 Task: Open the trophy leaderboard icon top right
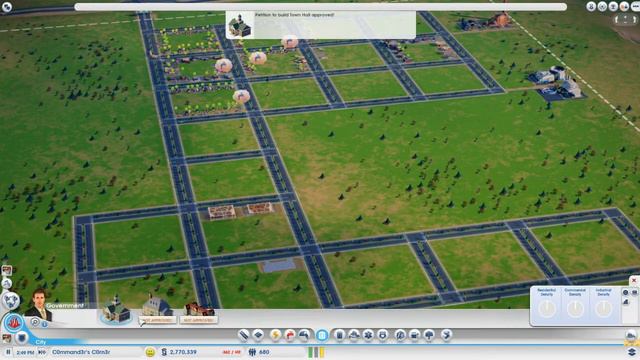click(x=613, y=6)
